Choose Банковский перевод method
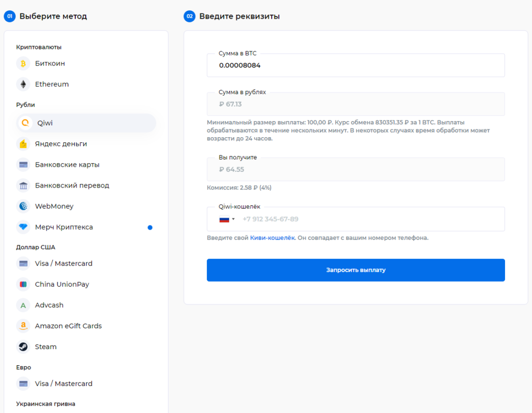Image resolution: width=532 pixels, height=413 pixels. (x=72, y=185)
